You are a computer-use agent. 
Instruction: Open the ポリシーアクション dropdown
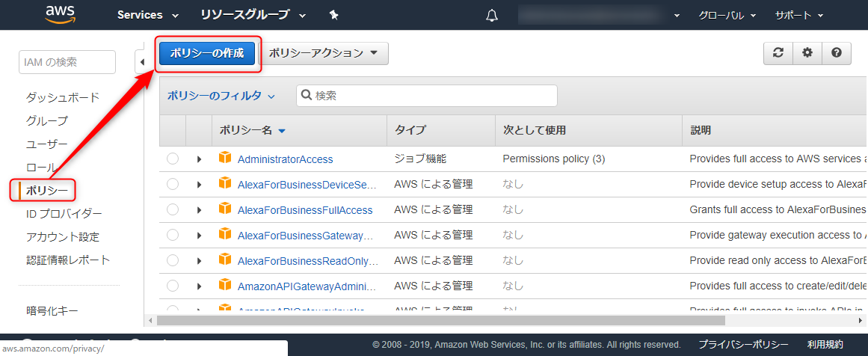tap(324, 53)
